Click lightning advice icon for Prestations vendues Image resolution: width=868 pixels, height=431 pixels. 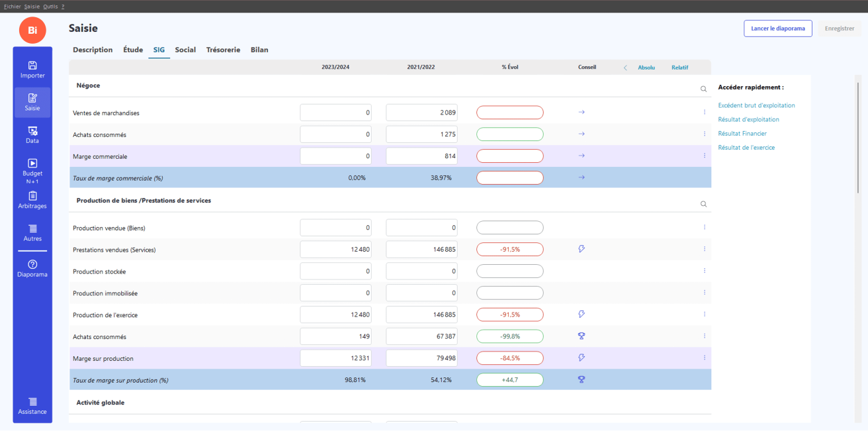[x=582, y=249]
